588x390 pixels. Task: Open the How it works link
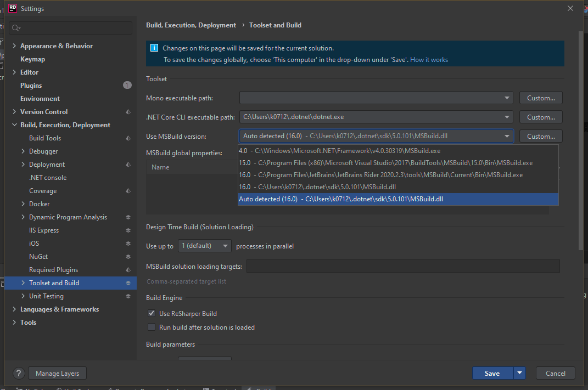[429, 60]
